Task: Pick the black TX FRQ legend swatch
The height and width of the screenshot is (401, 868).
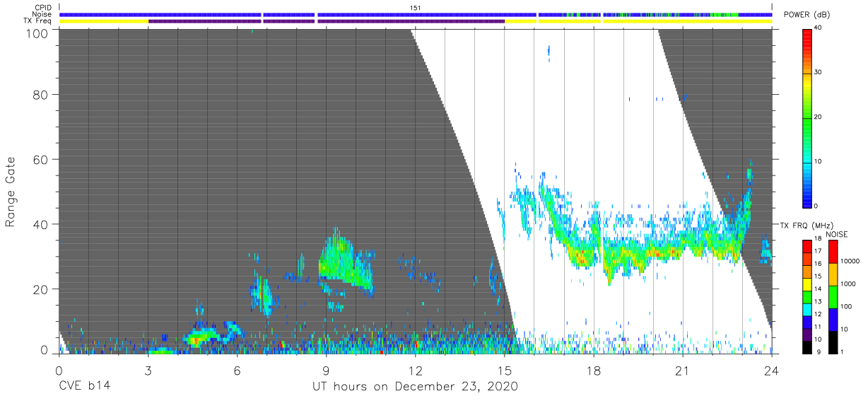Action: click(807, 348)
